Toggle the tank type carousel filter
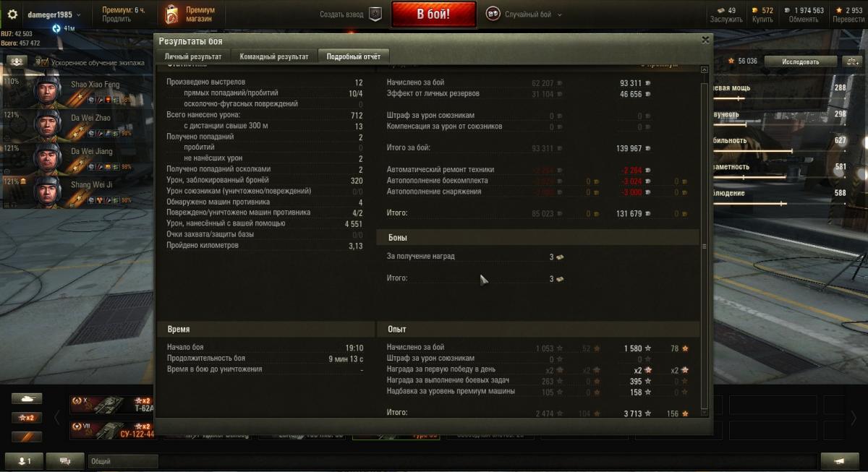 [x=27, y=398]
